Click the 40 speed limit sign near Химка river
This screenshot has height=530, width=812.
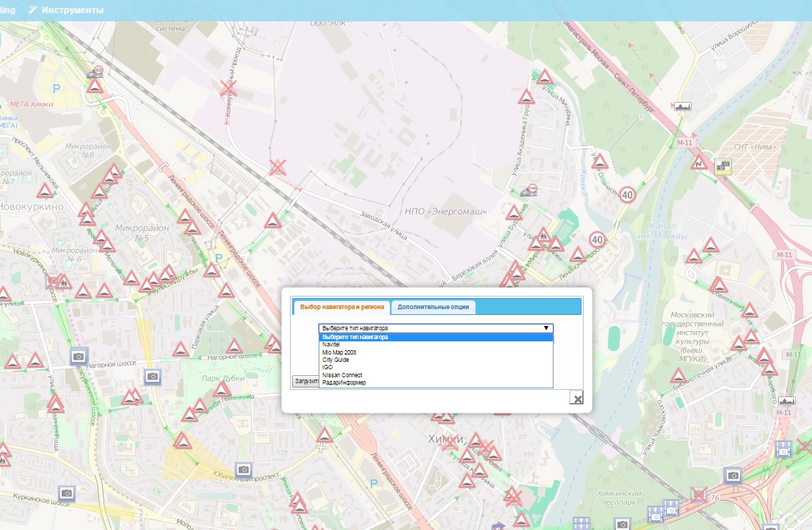(627, 195)
